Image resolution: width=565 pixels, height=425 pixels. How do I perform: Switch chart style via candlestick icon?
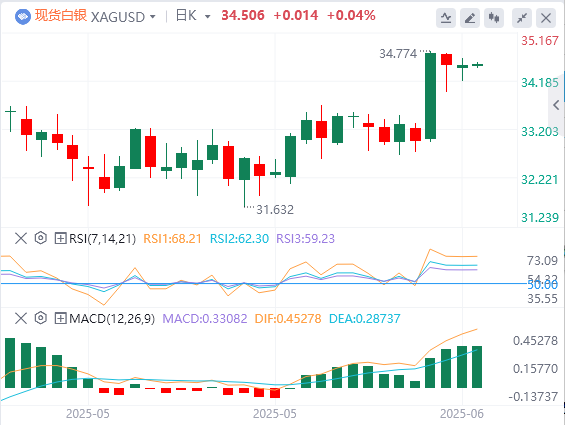(494, 18)
